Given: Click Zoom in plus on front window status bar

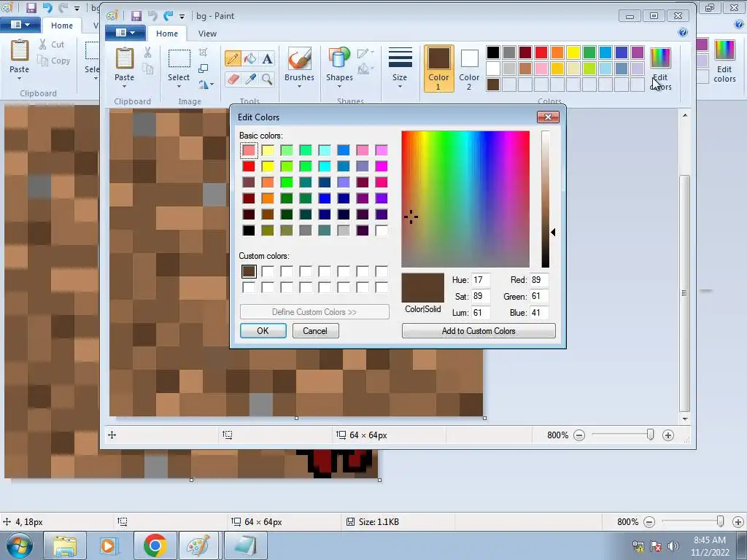Looking at the screenshot, I should pyautogui.click(x=668, y=435).
